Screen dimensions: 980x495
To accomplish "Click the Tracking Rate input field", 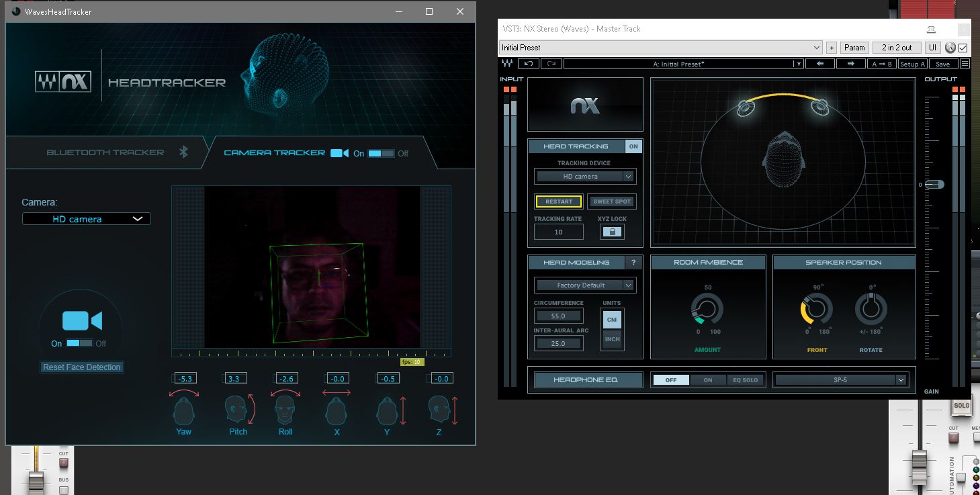I will click(558, 231).
